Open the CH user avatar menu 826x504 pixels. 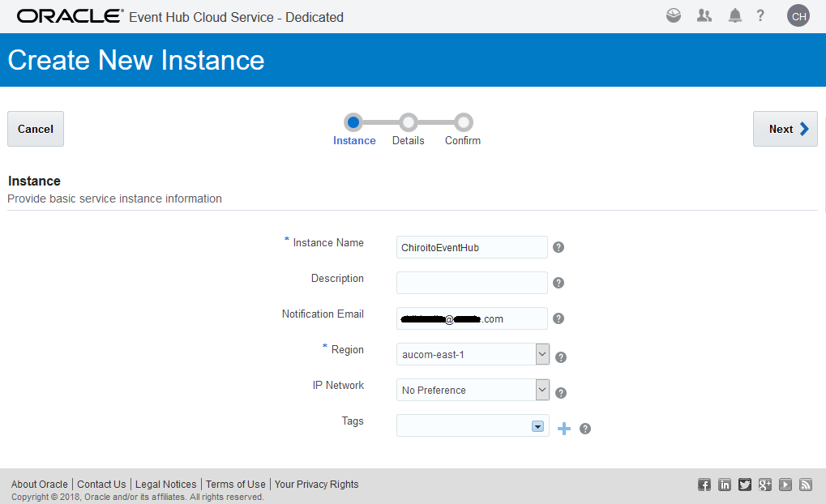[x=798, y=15]
